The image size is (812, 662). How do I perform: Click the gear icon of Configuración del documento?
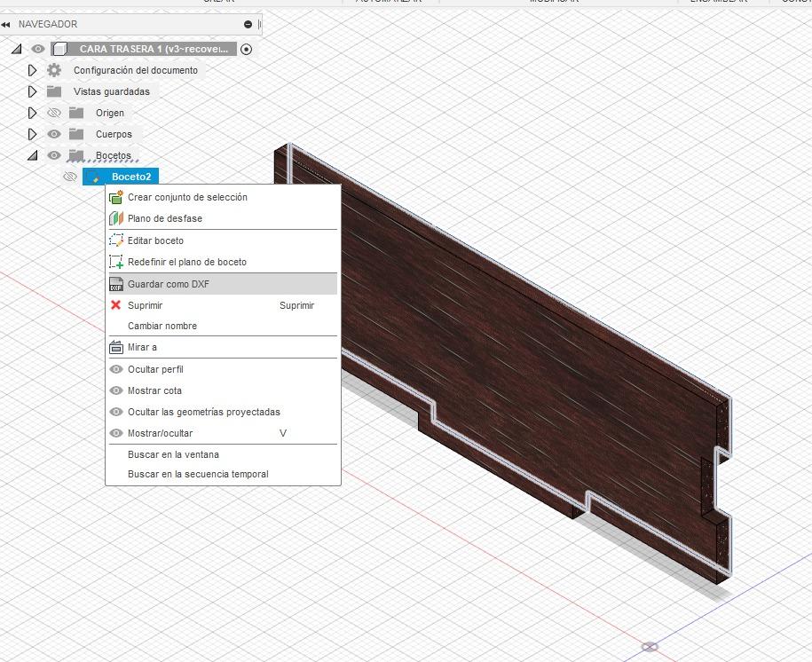(x=54, y=70)
